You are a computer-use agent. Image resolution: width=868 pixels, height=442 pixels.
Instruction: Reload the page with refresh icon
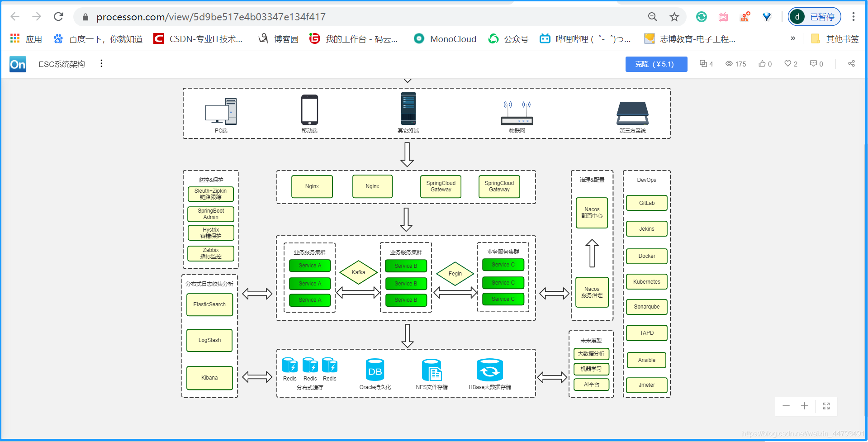(x=58, y=17)
